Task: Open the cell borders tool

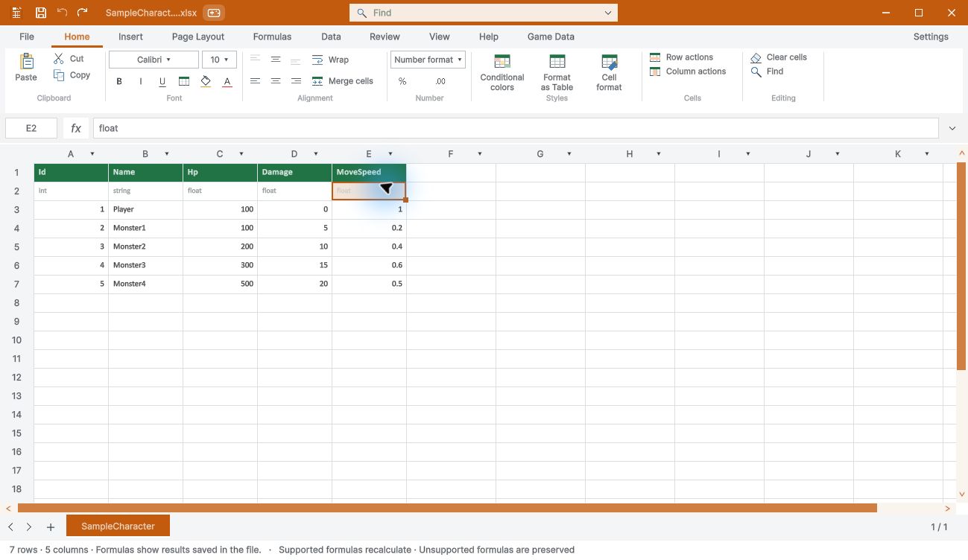Action: click(184, 81)
